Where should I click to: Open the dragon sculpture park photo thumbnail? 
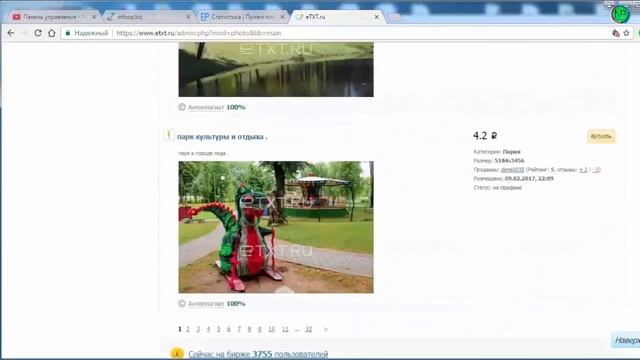(276, 227)
